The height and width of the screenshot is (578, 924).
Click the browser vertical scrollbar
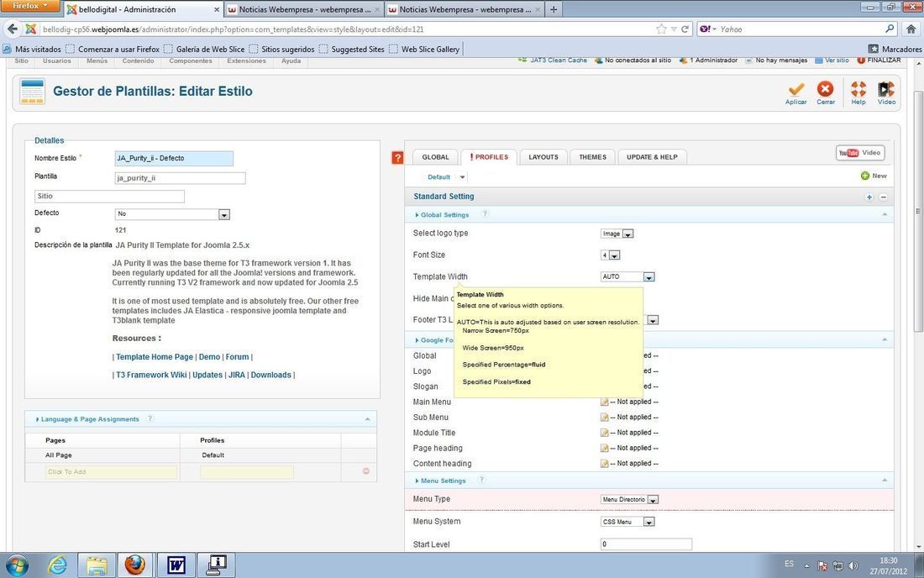[x=918, y=212]
